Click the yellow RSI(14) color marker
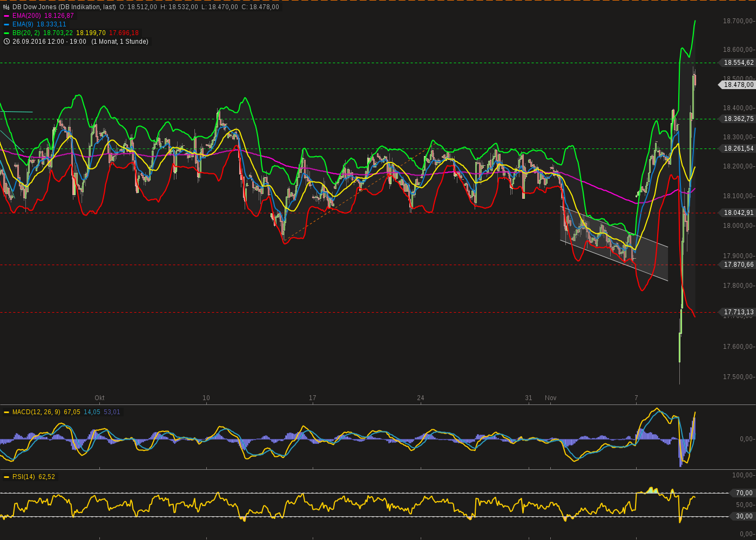 (6, 477)
